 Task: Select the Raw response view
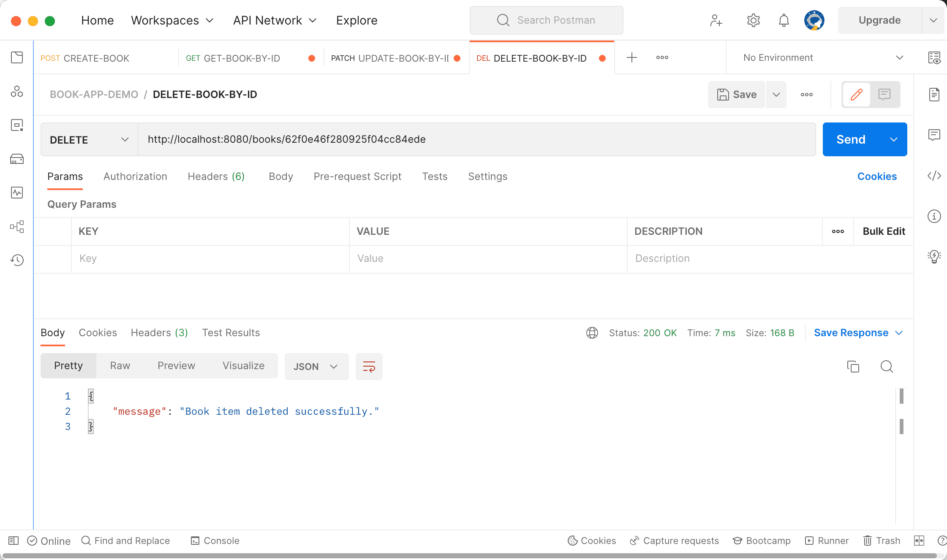coord(120,366)
